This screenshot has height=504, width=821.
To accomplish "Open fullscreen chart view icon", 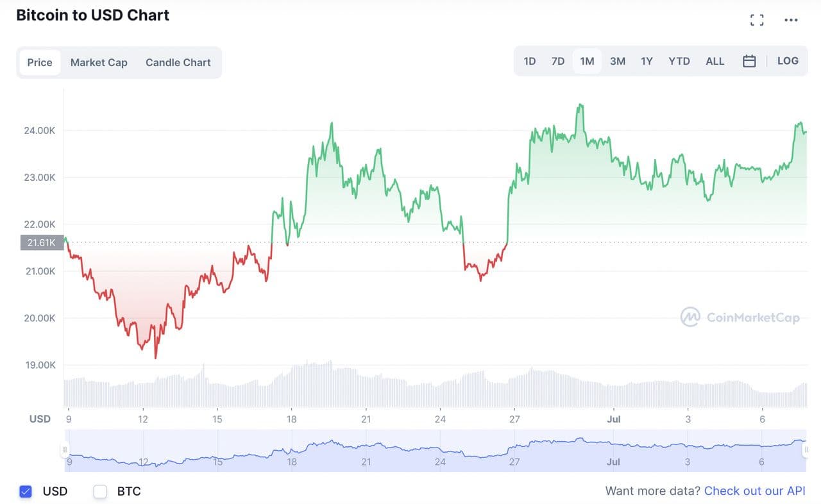I will tap(757, 20).
